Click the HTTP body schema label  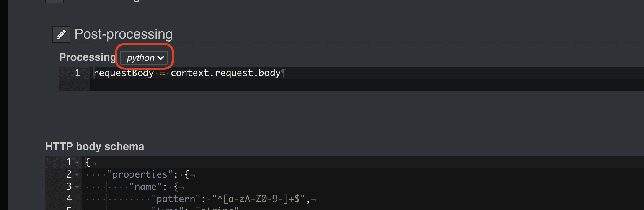[x=95, y=147]
